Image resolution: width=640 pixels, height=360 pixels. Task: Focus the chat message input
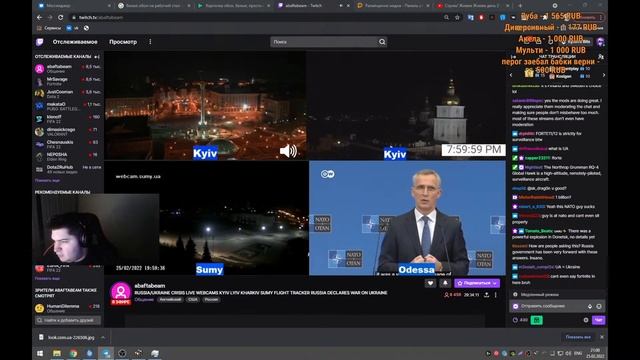pos(558,306)
